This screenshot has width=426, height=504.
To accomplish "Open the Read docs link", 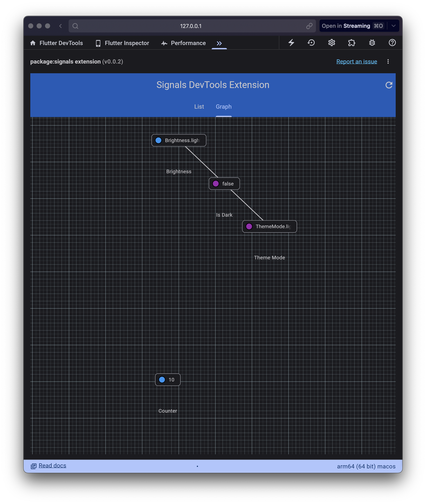I will click(52, 465).
